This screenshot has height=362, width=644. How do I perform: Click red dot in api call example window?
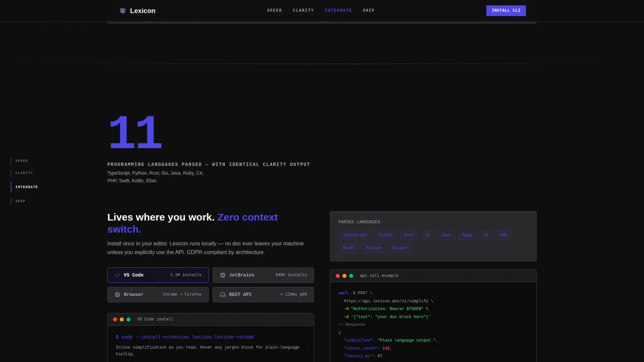point(338,276)
